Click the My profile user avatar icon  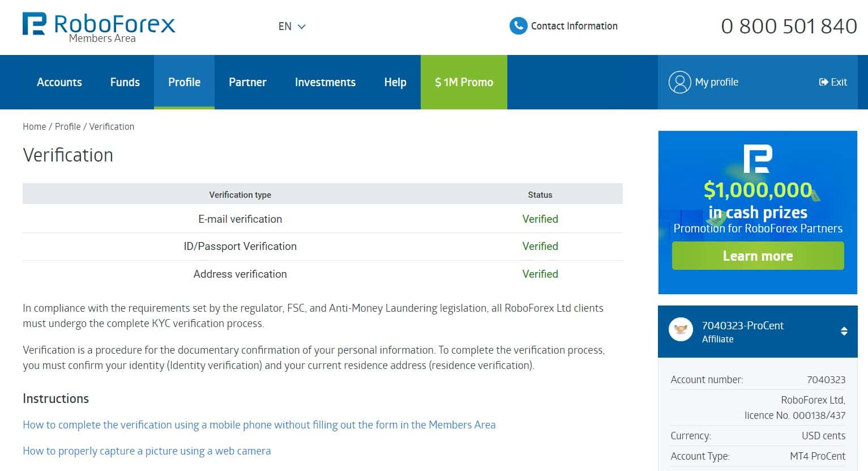679,82
